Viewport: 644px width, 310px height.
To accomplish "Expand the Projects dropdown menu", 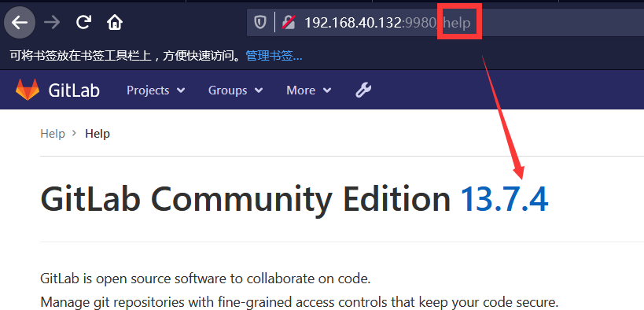I will (156, 90).
